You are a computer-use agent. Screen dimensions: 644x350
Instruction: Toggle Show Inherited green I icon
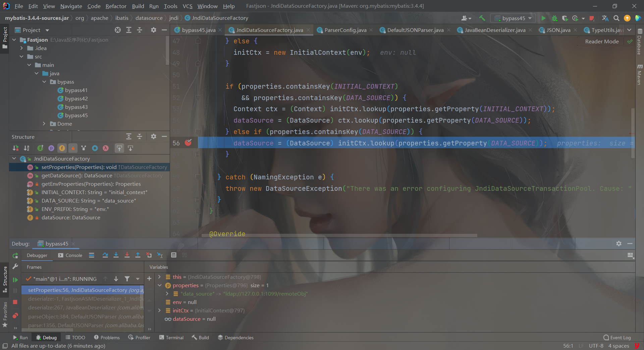coord(40,148)
